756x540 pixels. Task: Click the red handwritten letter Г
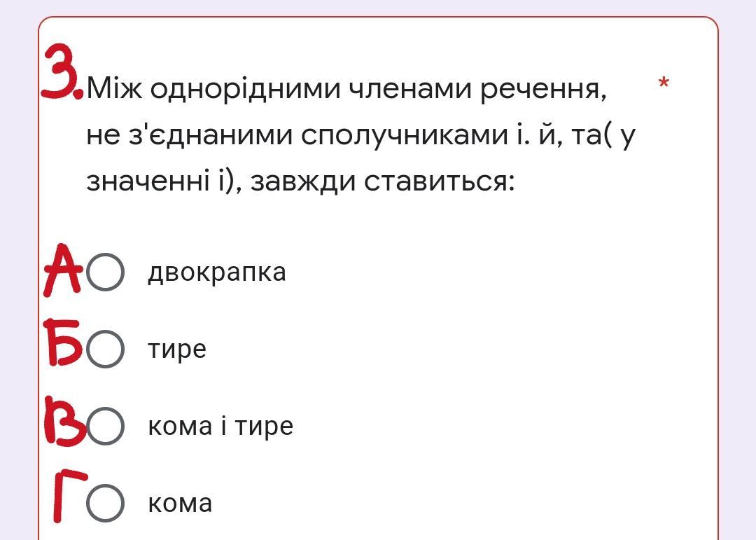69,497
